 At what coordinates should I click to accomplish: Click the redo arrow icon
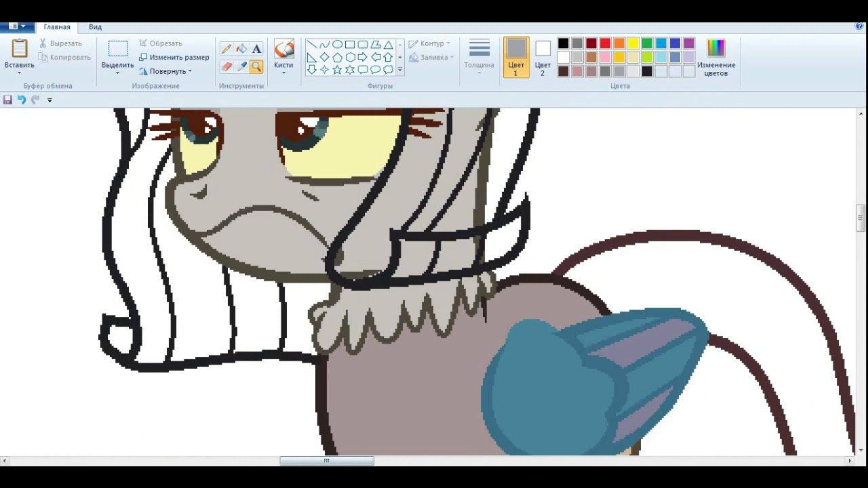click(x=35, y=100)
